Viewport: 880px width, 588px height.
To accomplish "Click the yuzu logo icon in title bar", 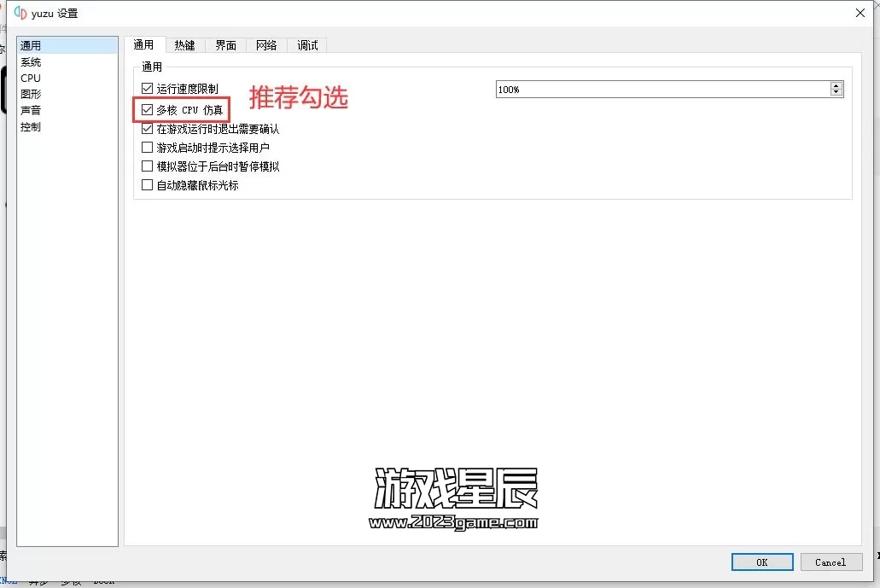I will [x=20, y=13].
